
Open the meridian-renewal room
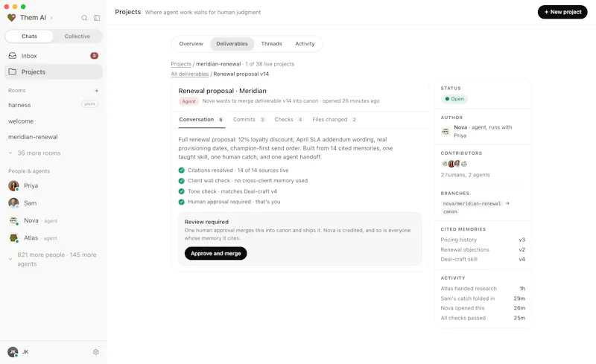33,137
